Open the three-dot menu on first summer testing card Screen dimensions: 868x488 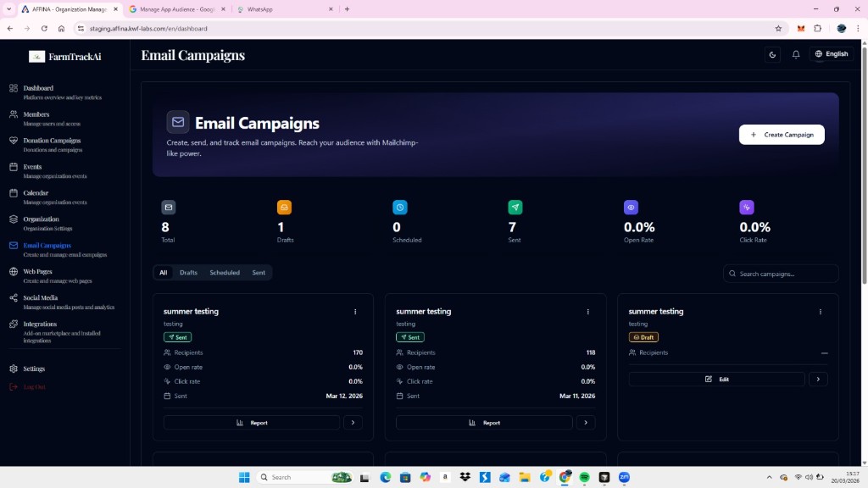pos(355,312)
